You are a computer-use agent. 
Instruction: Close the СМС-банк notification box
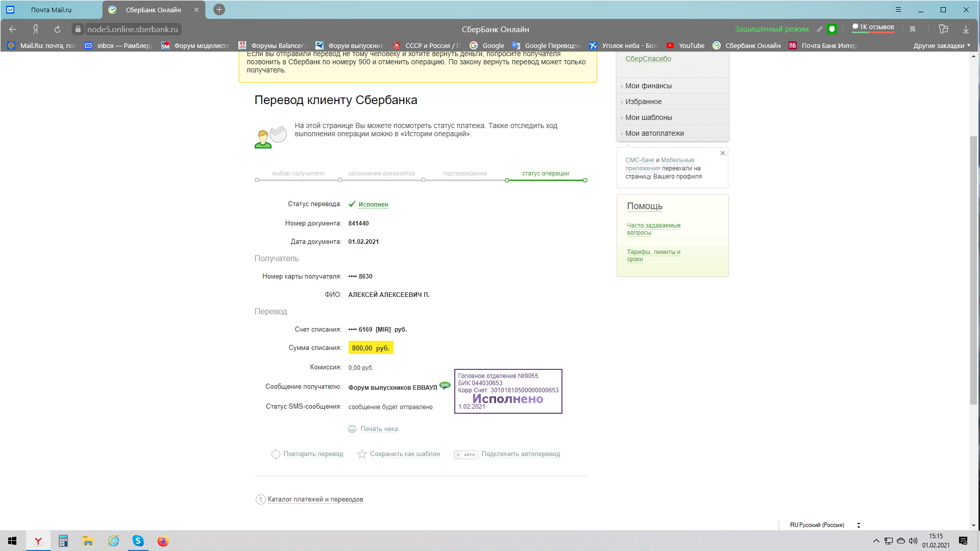click(x=722, y=153)
